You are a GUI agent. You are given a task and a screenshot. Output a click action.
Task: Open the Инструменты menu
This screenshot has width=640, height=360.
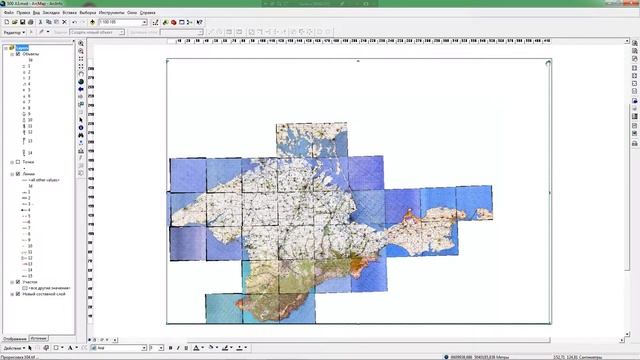pos(111,13)
